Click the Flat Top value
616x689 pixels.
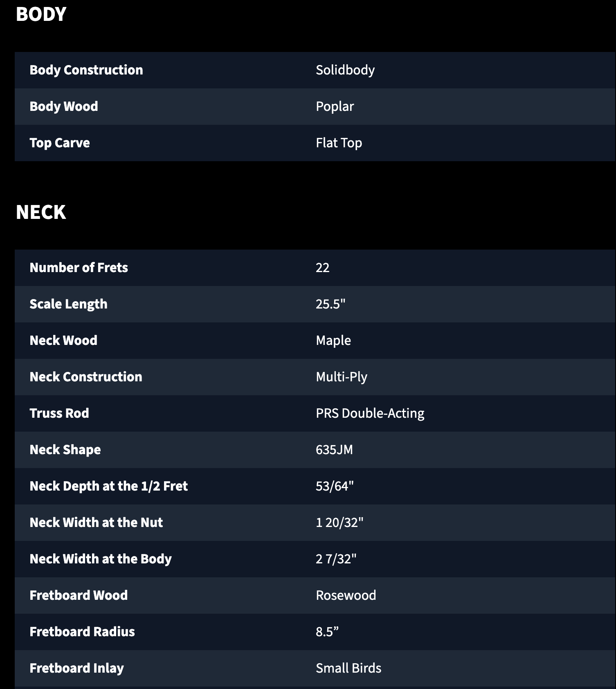339,143
